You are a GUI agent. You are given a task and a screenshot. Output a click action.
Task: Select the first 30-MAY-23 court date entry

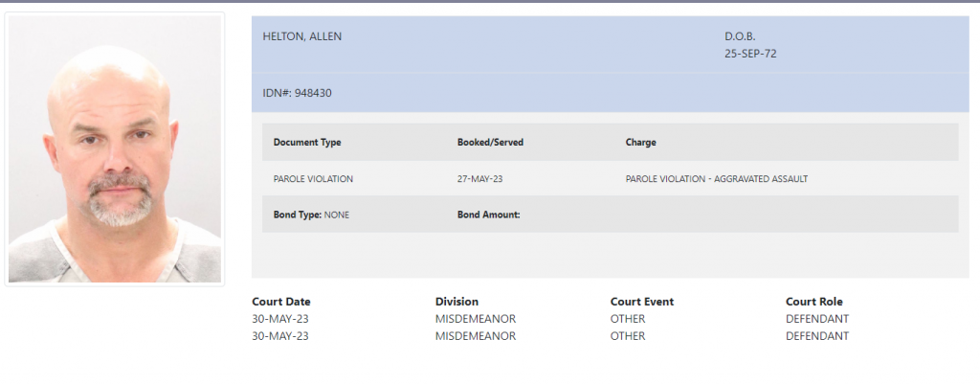(x=279, y=319)
